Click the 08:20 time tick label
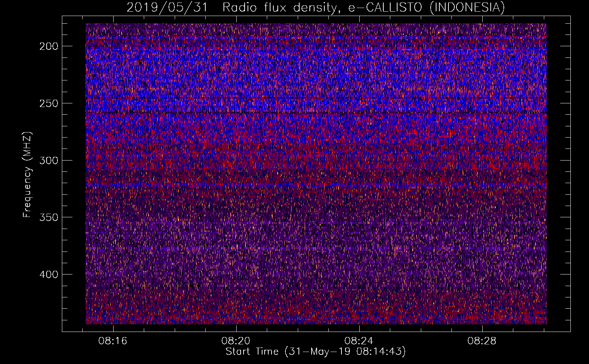This screenshot has width=589, height=364. coord(236,341)
